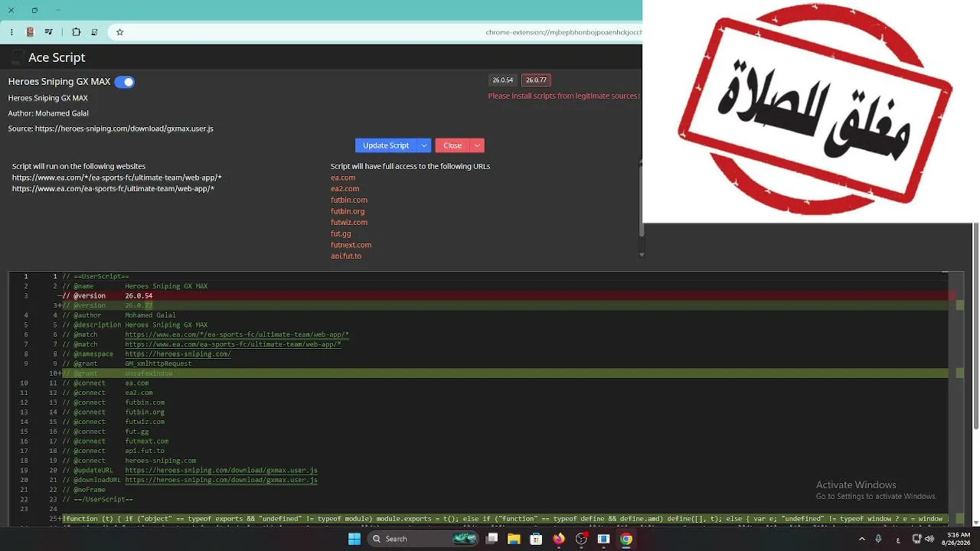Launch Microsoft Store from the taskbar

coord(537,539)
